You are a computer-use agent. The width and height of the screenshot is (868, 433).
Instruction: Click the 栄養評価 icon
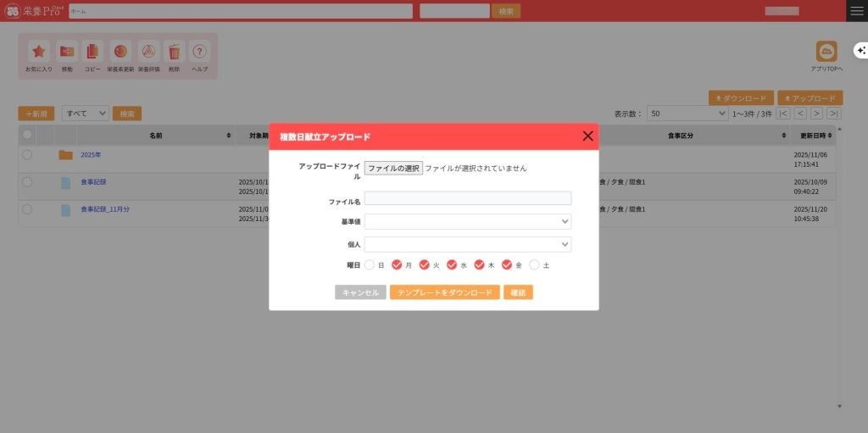pyautogui.click(x=148, y=51)
